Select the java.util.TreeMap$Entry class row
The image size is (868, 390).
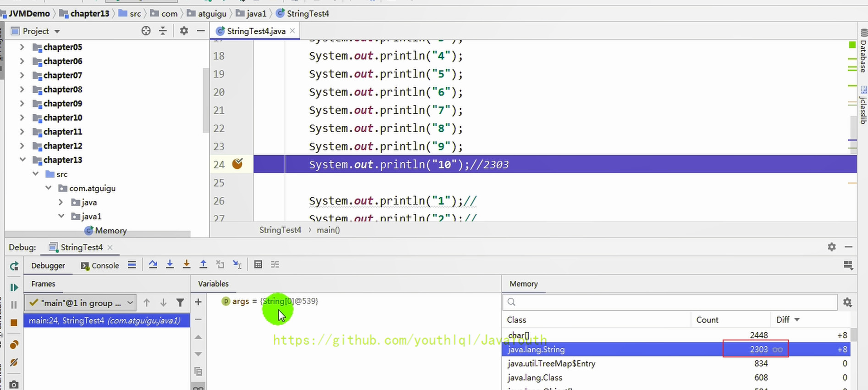[x=551, y=363]
